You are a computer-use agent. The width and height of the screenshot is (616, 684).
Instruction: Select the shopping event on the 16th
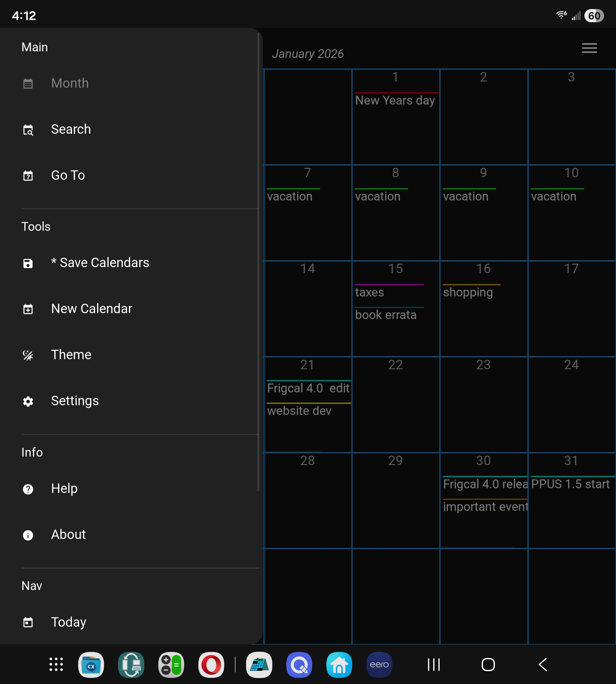468,292
